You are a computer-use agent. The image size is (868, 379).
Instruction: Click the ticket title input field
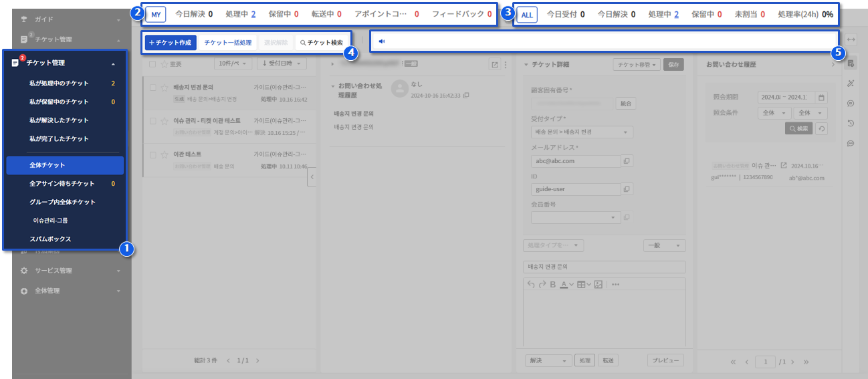pos(605,267)
